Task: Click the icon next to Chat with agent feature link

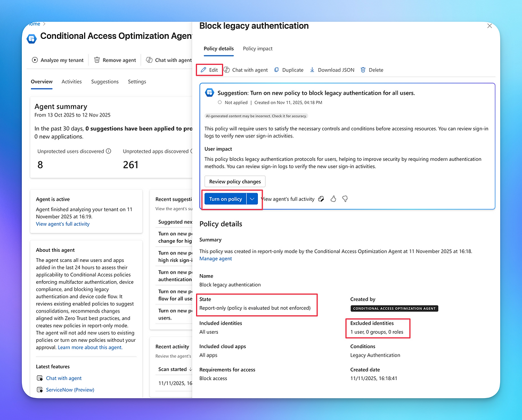Action: (x=39, y=378)
